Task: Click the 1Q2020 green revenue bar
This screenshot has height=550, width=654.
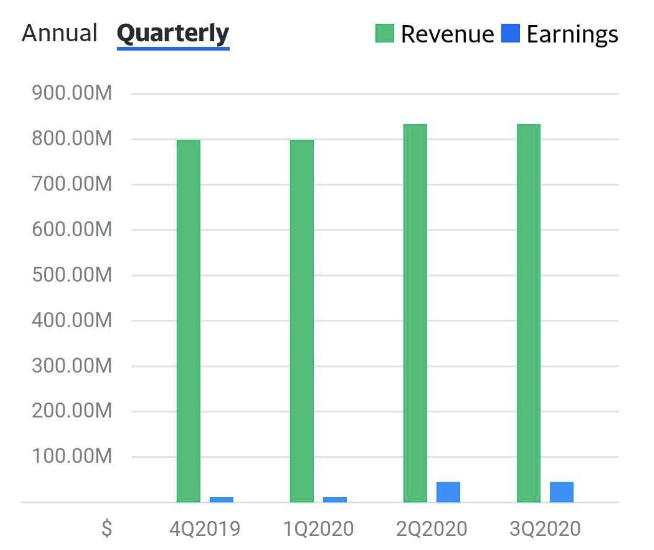Action: pos(302,320)
